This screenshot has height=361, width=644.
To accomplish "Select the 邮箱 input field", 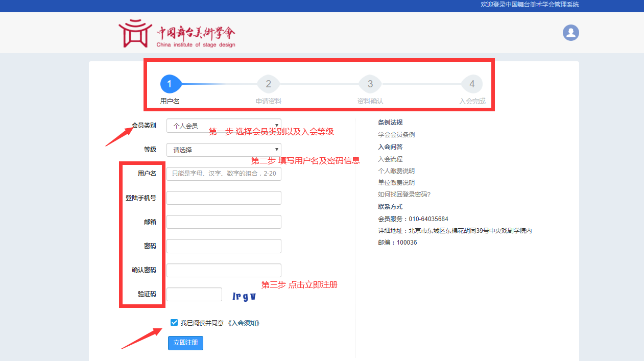I will 224,222.
